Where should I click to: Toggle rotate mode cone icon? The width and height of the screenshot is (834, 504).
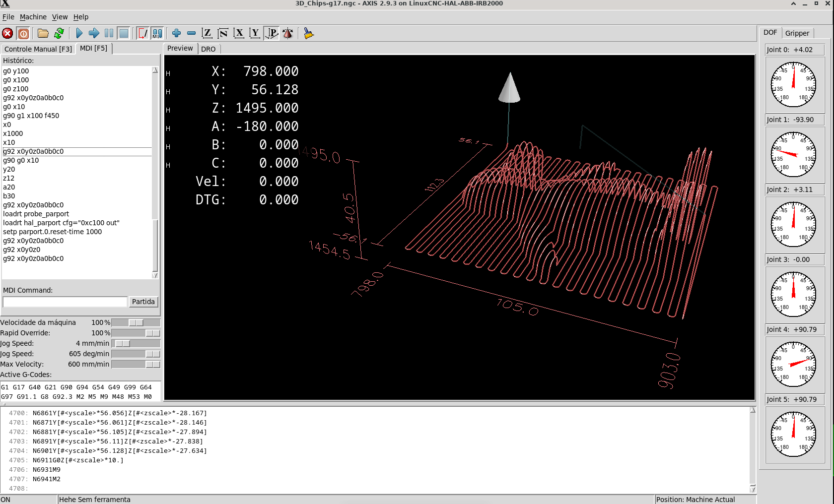[x=287, y=33]
